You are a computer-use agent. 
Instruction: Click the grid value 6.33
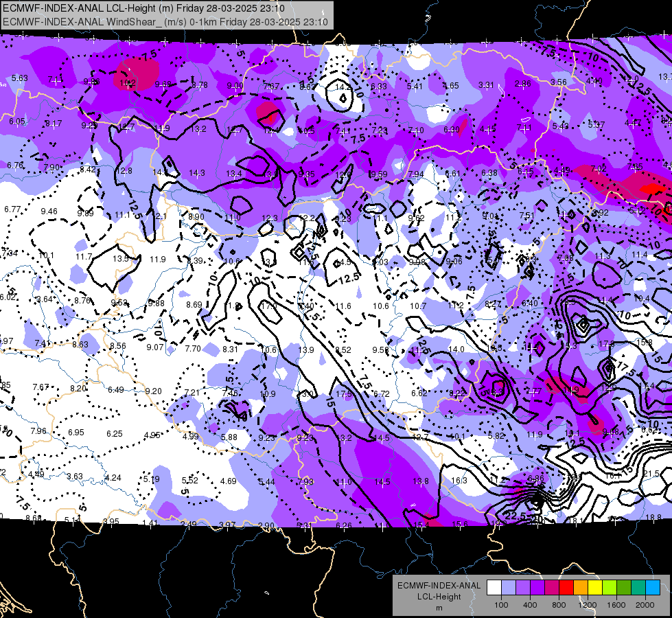click(379, 87)
